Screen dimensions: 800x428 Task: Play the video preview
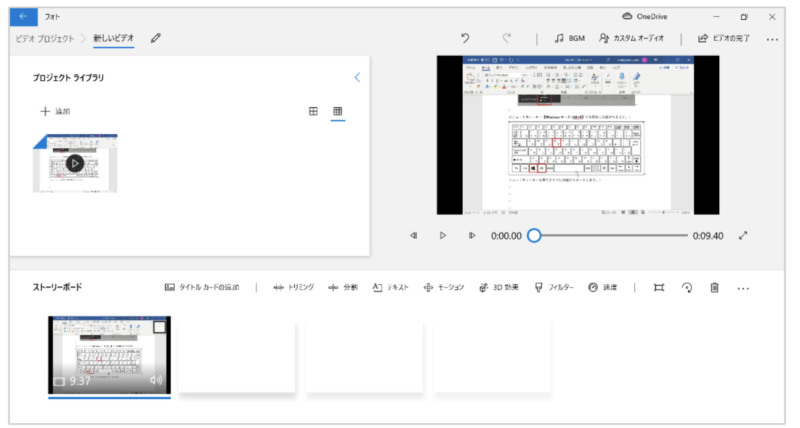[442, 236]
